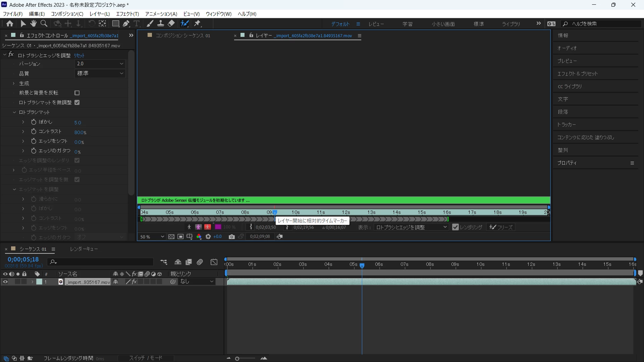Image resolution: width=644 pixels, height=362 pixels.
Task: Hide layer 1 with its eye icon
Action: point(5,282)
